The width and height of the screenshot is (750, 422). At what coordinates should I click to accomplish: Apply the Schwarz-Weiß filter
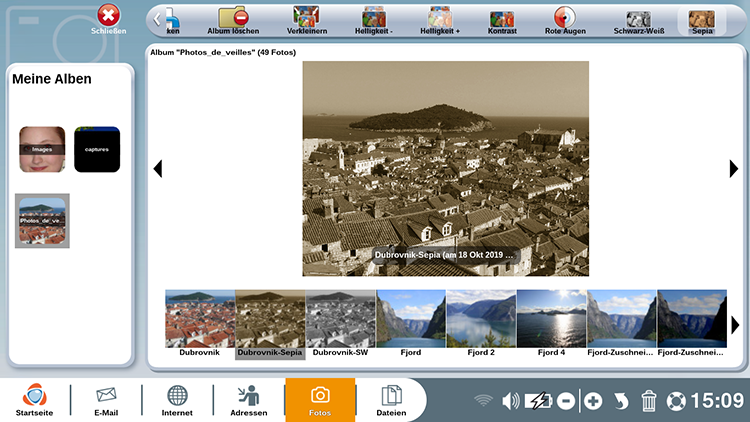[x=639, y=22]
